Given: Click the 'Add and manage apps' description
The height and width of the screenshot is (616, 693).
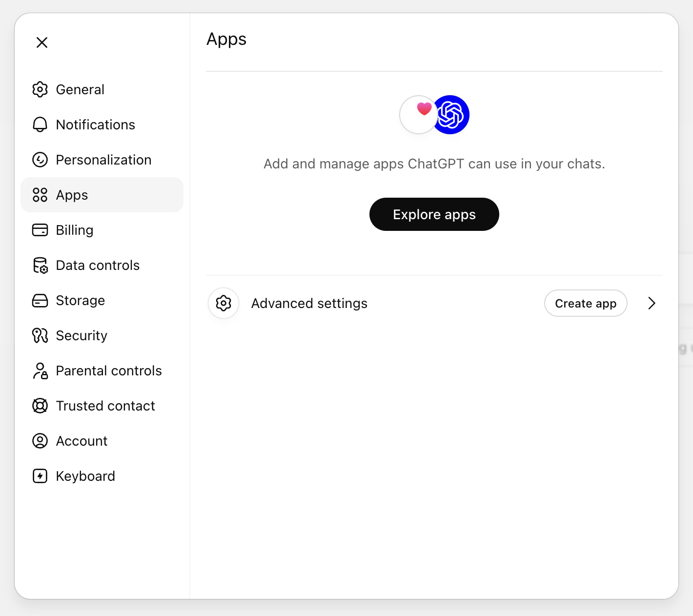Looking at the screenshot, I should click(434, 164).
